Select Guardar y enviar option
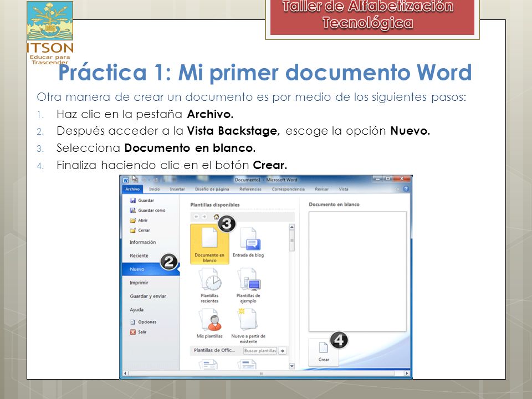Screen dimensions: 532x399 [148, 296]
